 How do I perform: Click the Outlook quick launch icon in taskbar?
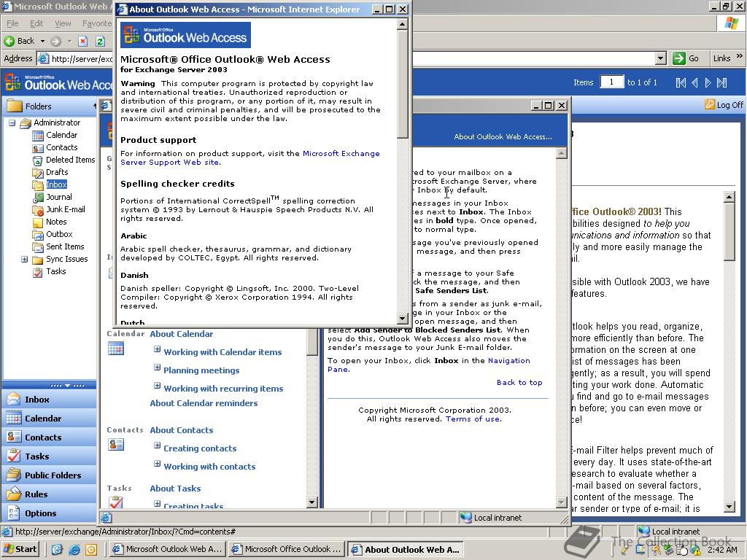coord(91,549)
